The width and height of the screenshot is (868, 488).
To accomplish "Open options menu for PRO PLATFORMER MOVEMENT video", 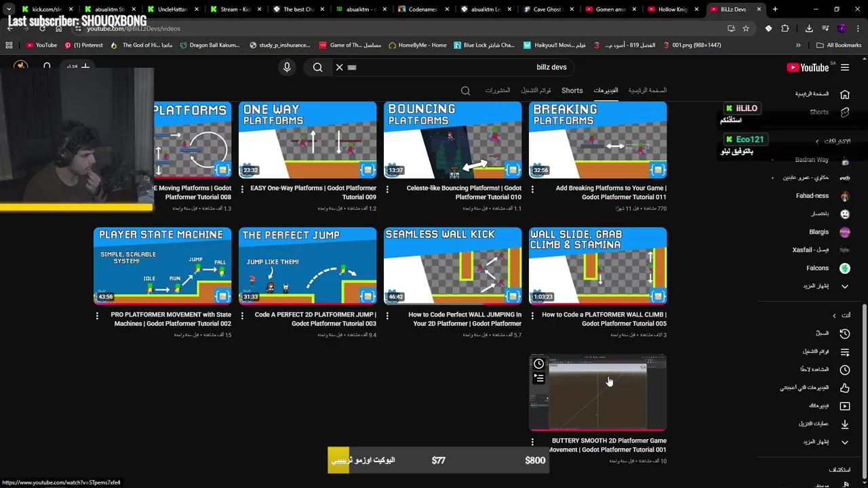I will click(97, 316).
